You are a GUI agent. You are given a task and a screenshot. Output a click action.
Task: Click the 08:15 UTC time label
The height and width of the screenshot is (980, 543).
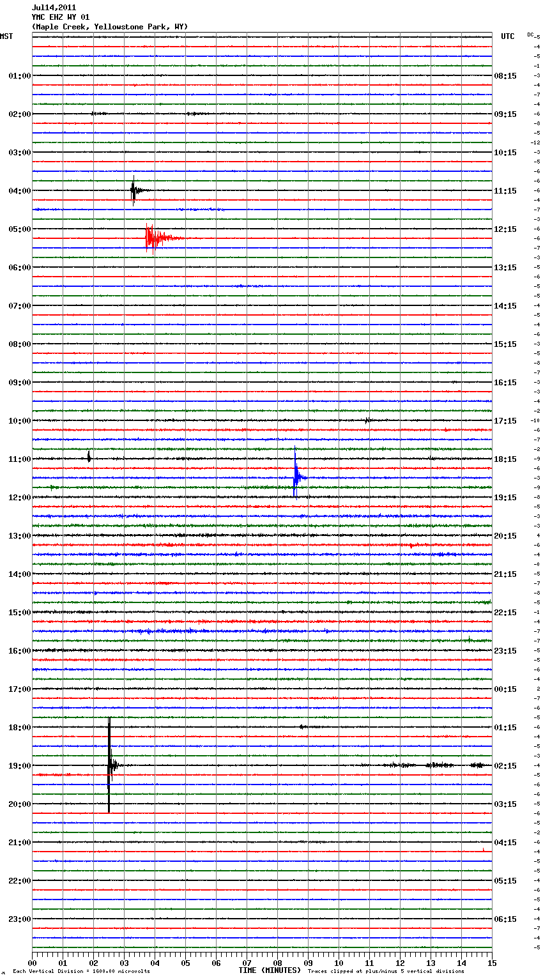click(505, 76)
